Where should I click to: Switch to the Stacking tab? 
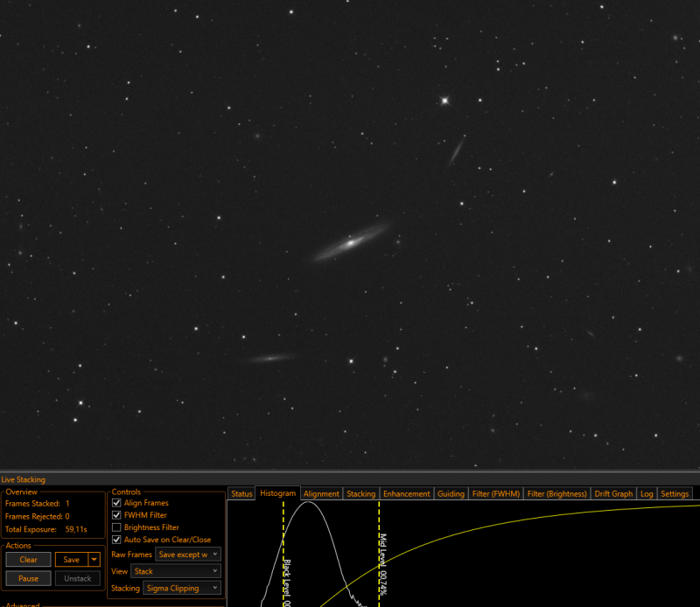[x=361, y=493]
